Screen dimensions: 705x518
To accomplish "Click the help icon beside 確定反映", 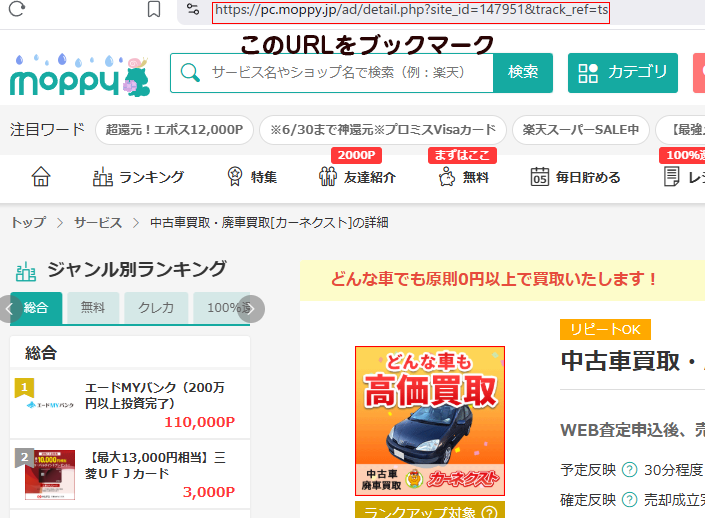I will point(629,500).
